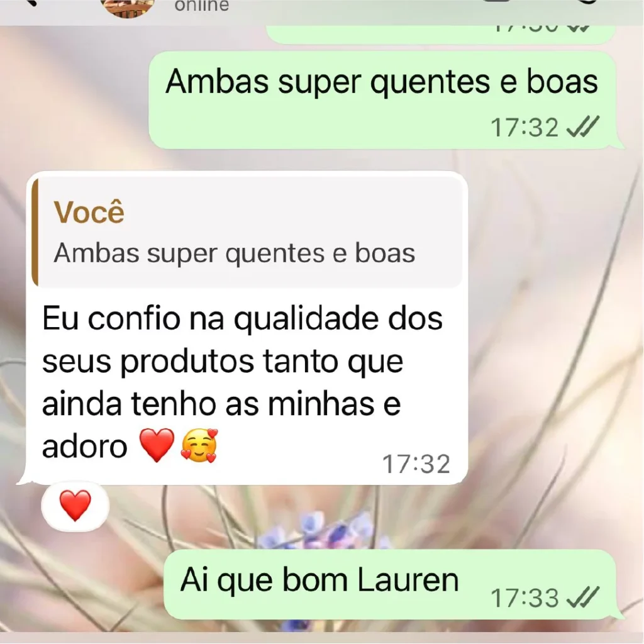This screenshot has height=644, width=644.
Task: Select the 'Ai que bom Lauren' message
Action: tap(390, 584)
